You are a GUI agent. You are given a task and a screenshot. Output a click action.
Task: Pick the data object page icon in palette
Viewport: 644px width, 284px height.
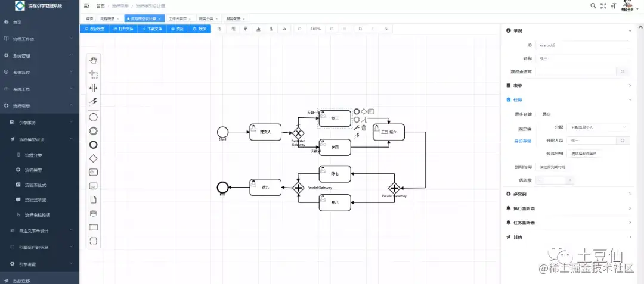click(x=93, y=199)
